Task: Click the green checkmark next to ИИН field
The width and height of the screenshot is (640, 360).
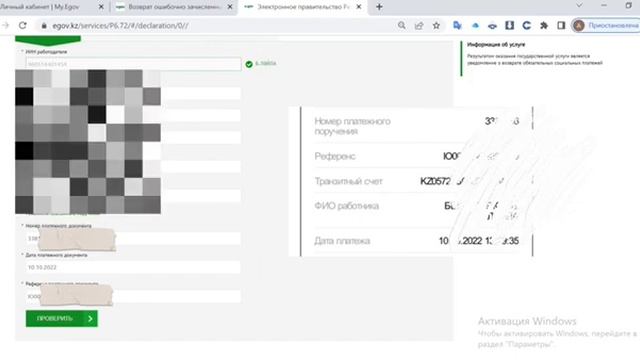Action: pos(249,64)
